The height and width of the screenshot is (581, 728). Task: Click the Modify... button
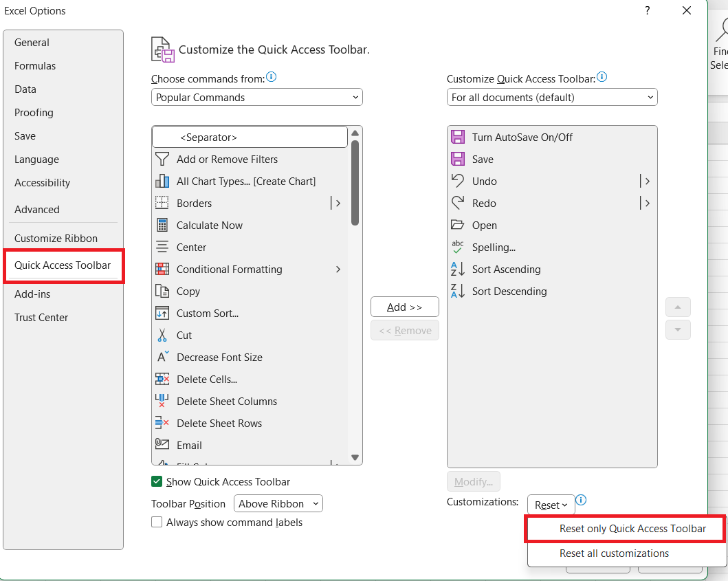click(x=473, y=481)
